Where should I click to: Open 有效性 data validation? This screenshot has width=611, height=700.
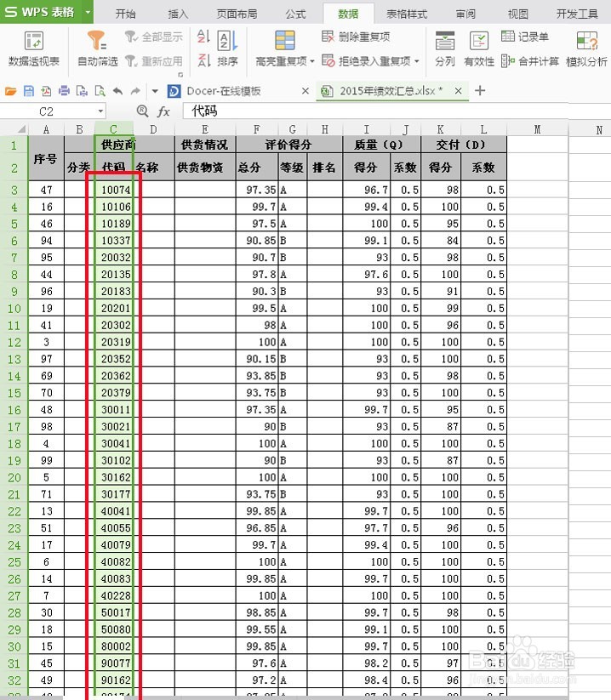479,48
